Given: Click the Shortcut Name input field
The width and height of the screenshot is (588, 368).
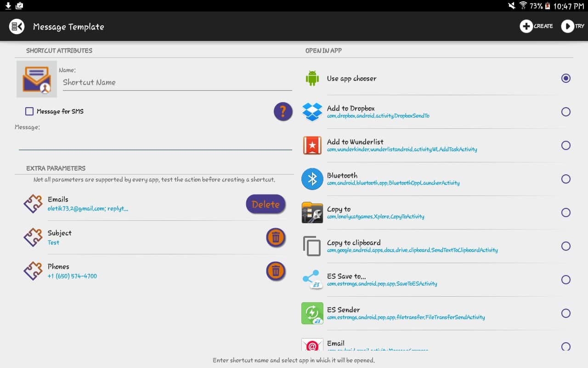Looking at the screenshot, I should (177, 82).
